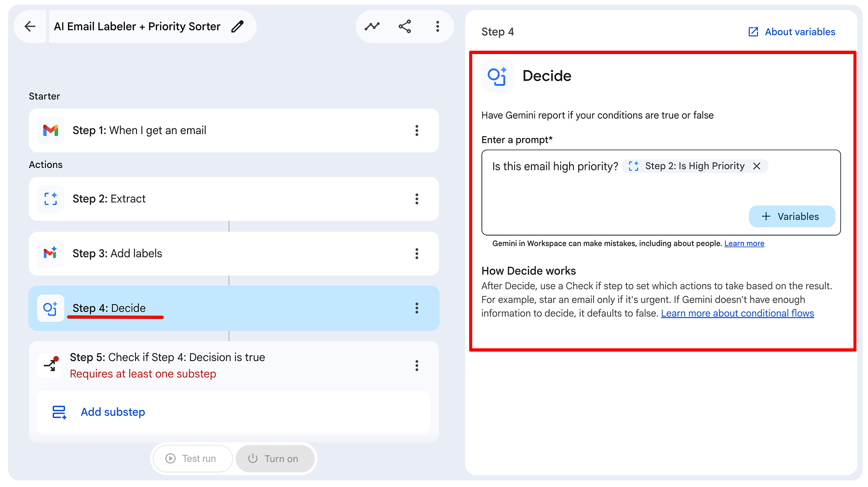868x487 pixels.
Task: Click inside the prompt text field
Action: point(661,192)
